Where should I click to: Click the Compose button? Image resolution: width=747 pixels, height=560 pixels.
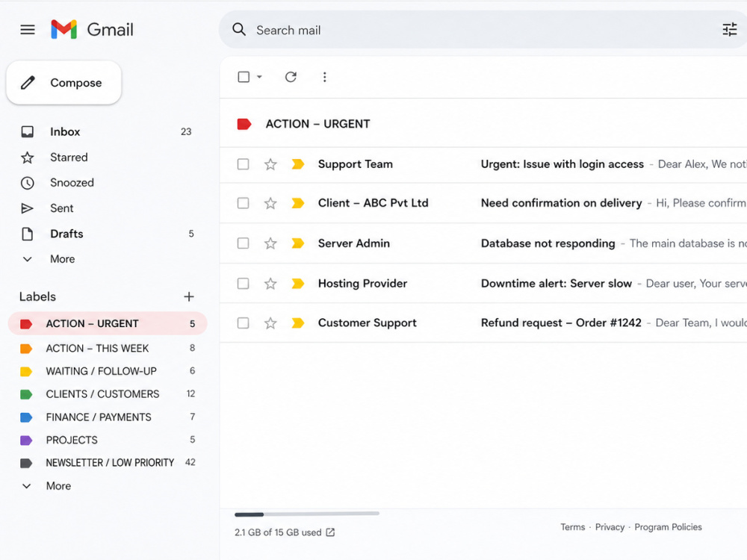(x=63, y=82)
